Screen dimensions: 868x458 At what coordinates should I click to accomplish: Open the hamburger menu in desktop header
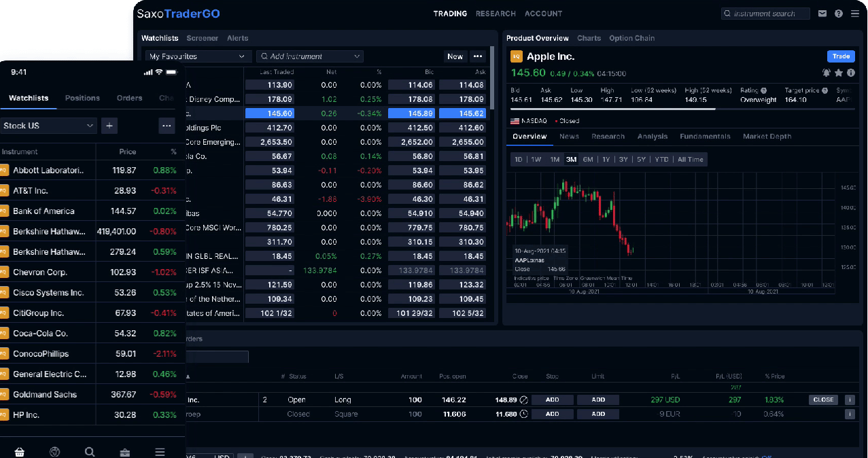(854, 14)
